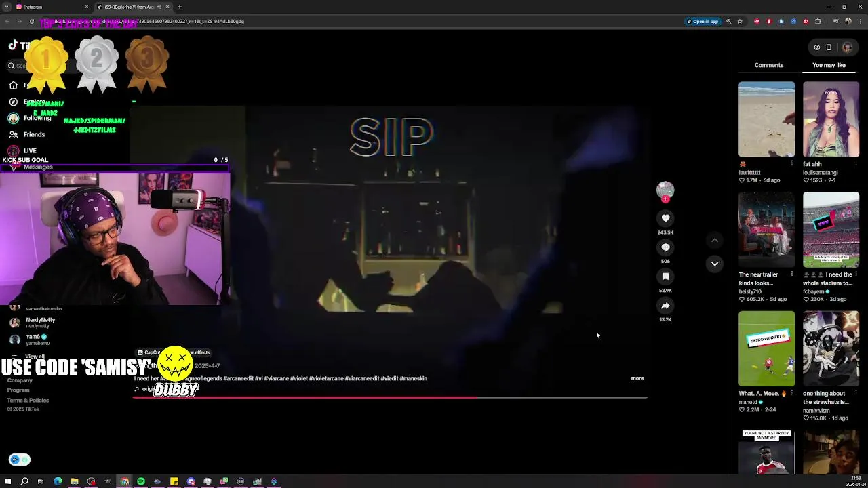Click the TikTok logo
Viewport: 868px width, 488px height.
[19, 45]
